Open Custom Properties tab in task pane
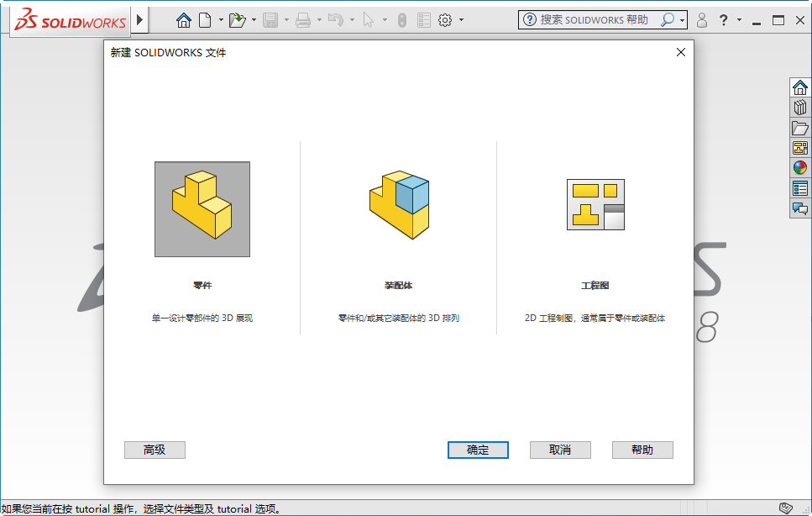 click(x=800, y=188)
